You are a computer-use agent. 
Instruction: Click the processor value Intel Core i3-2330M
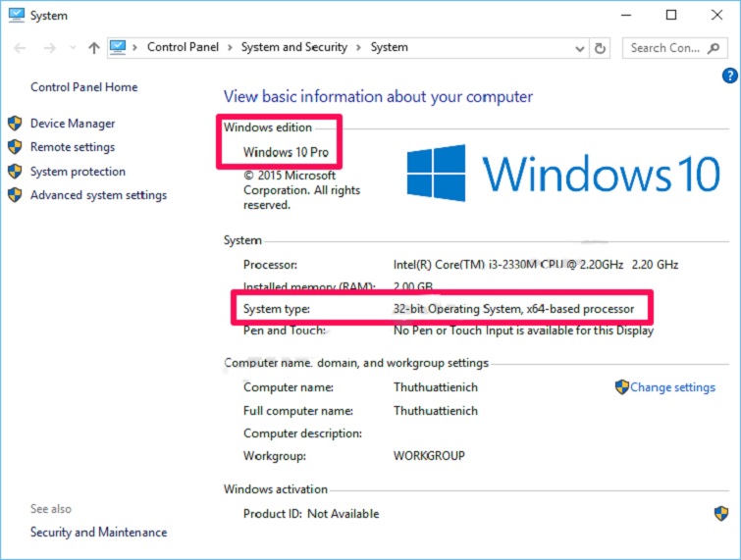(x=536, y=265)
